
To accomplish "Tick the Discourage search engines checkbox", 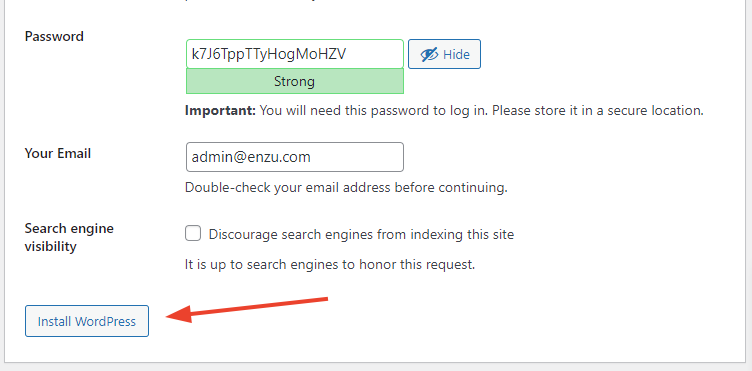I will pyautogui.click(x=193, y=233).
